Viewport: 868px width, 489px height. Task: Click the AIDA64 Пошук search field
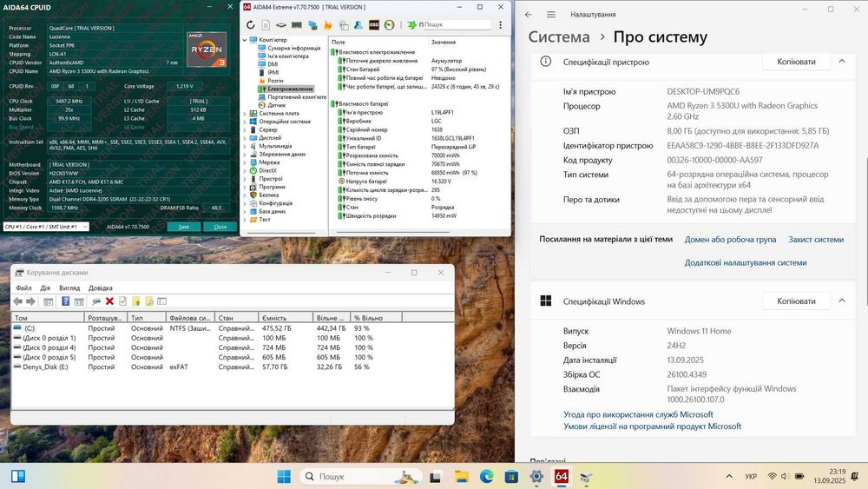[x=457, y=25]
